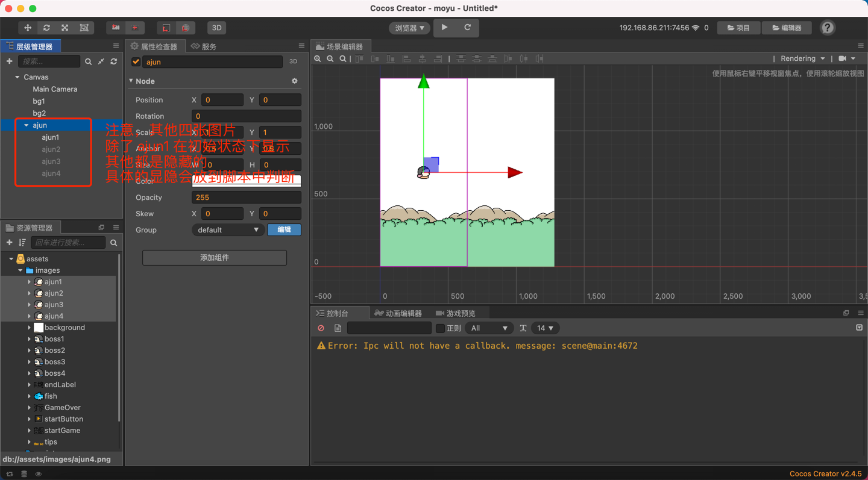
Task: Pop out the console panel window
Action: 846,313
